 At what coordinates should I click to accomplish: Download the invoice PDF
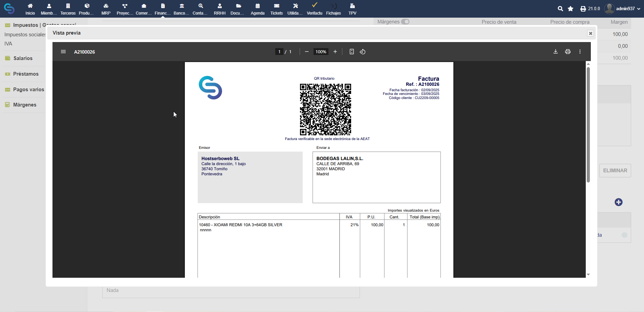[x=556, y=52]
